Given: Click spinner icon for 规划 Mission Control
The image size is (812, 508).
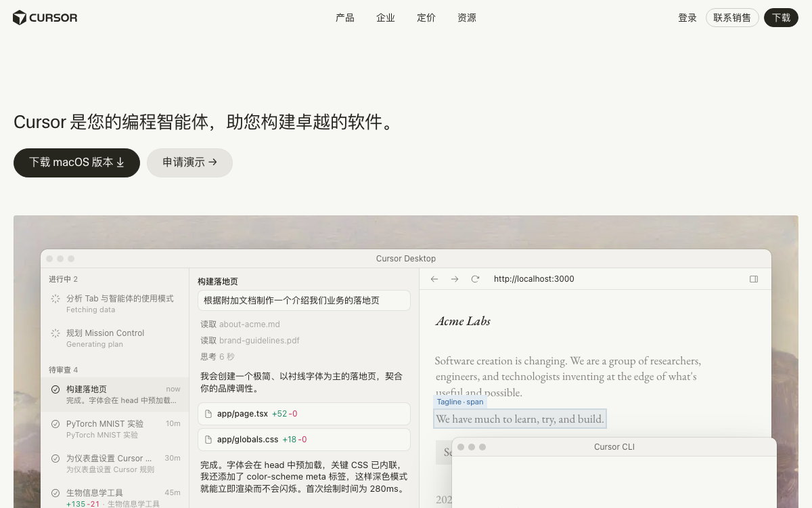Looking at the screenshot, I should click(55, 333).
